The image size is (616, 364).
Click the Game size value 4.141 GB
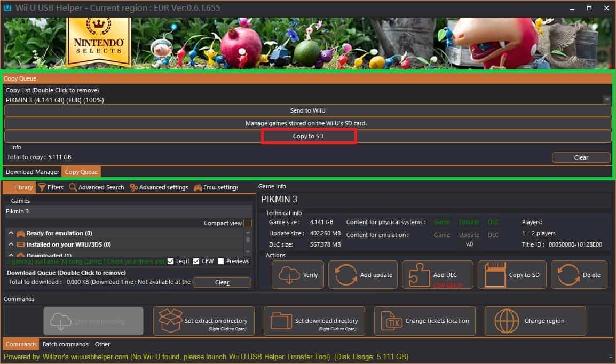(x=321, y=222)
